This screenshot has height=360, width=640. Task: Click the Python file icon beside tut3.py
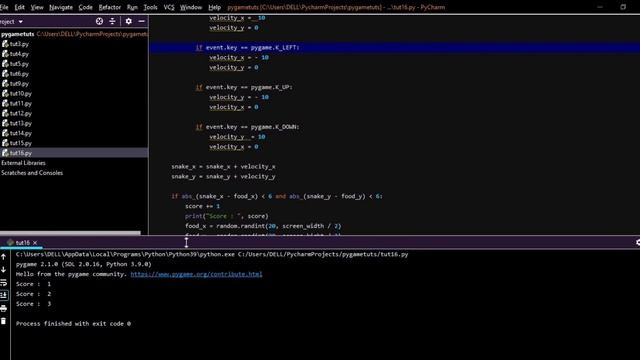[x=5, y=44]
